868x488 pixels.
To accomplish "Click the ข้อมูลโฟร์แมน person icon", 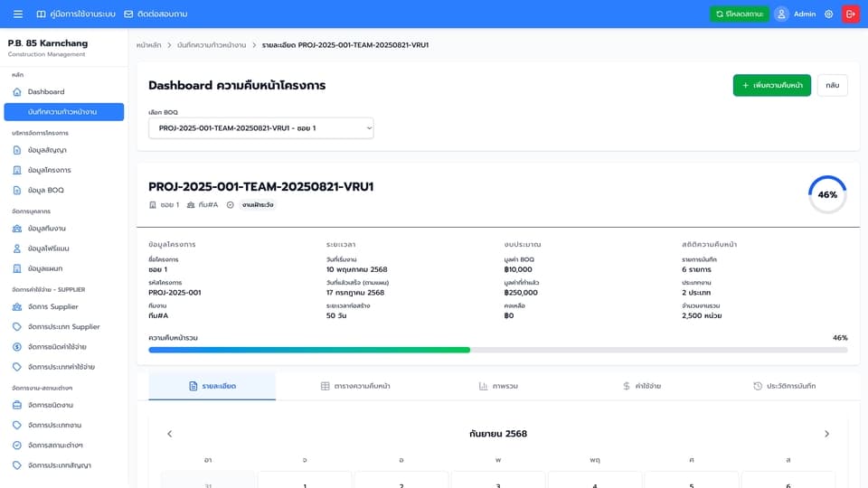I will click(x=17, y=249).
